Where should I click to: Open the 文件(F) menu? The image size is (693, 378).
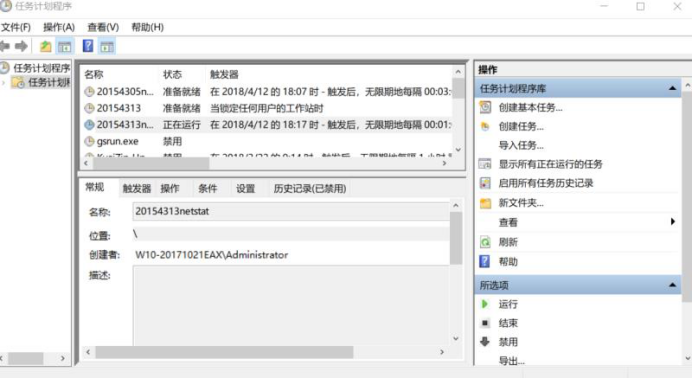[x=16, y=27]
